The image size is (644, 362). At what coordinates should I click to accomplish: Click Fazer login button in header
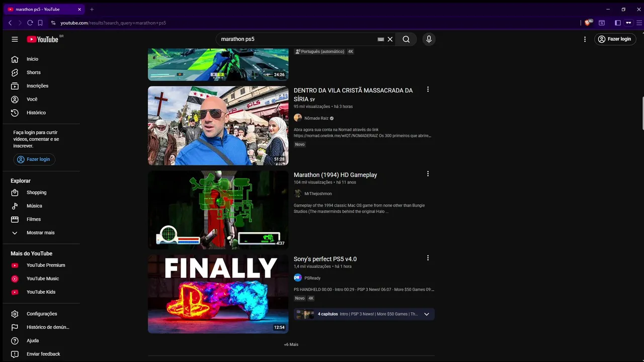coord(615,39)
